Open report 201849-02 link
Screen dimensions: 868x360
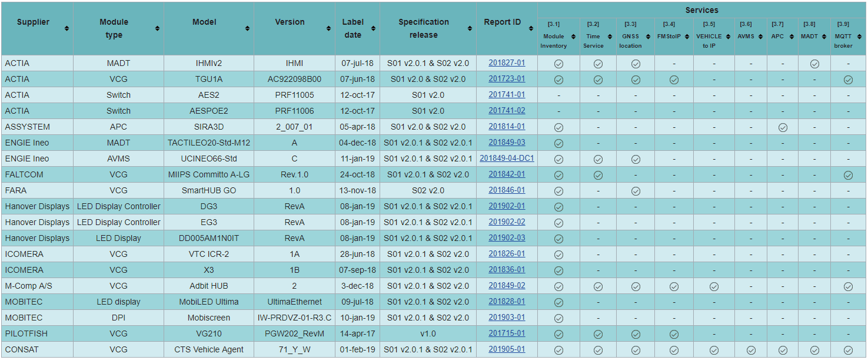tap(507, 286)
